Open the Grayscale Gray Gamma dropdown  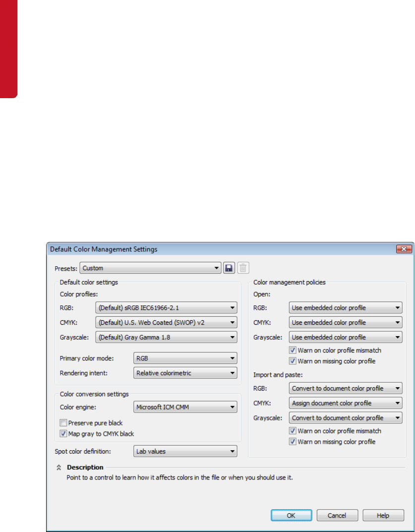coord(166,338)
